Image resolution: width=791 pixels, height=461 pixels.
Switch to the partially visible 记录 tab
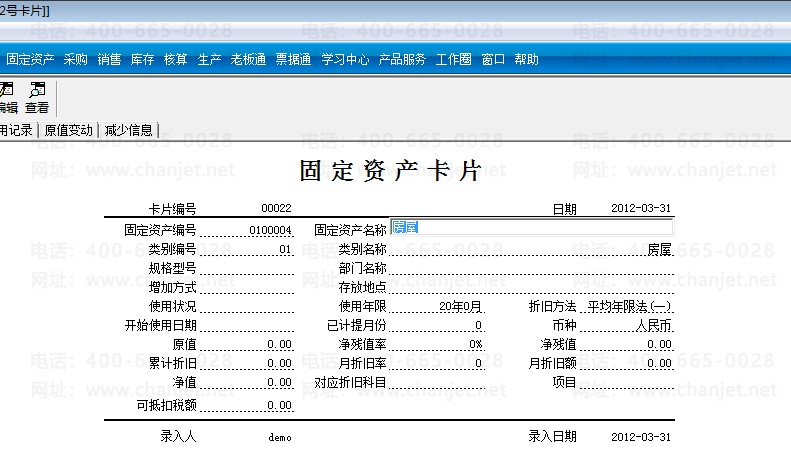tap(17, 130)
